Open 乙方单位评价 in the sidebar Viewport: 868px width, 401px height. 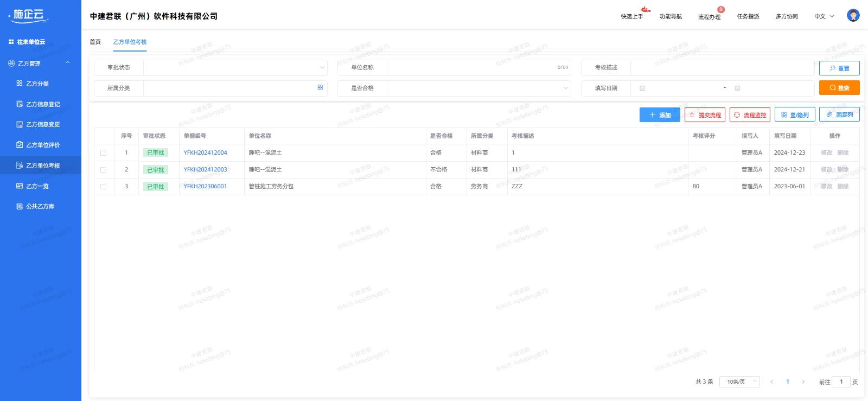pyautogui.click(x=43, y=145)
